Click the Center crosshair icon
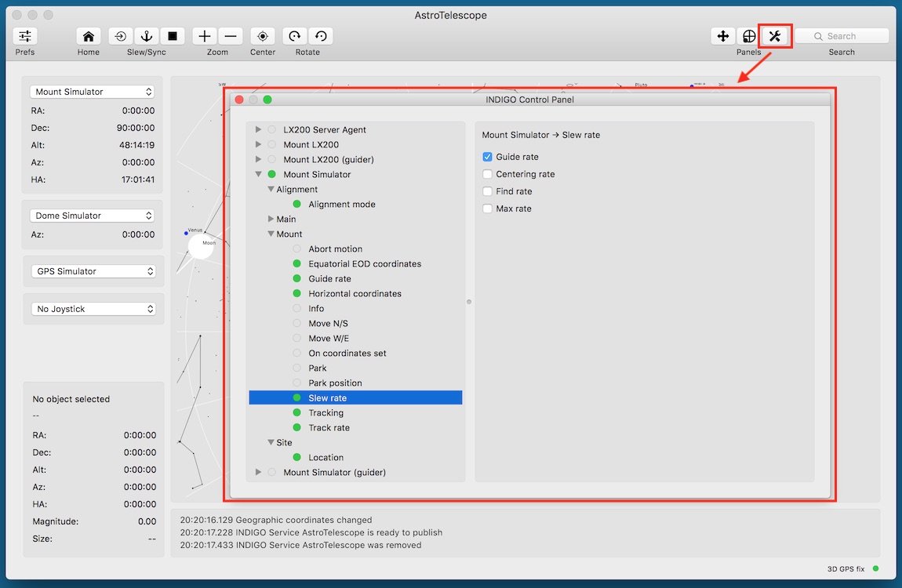 point(262,36)
